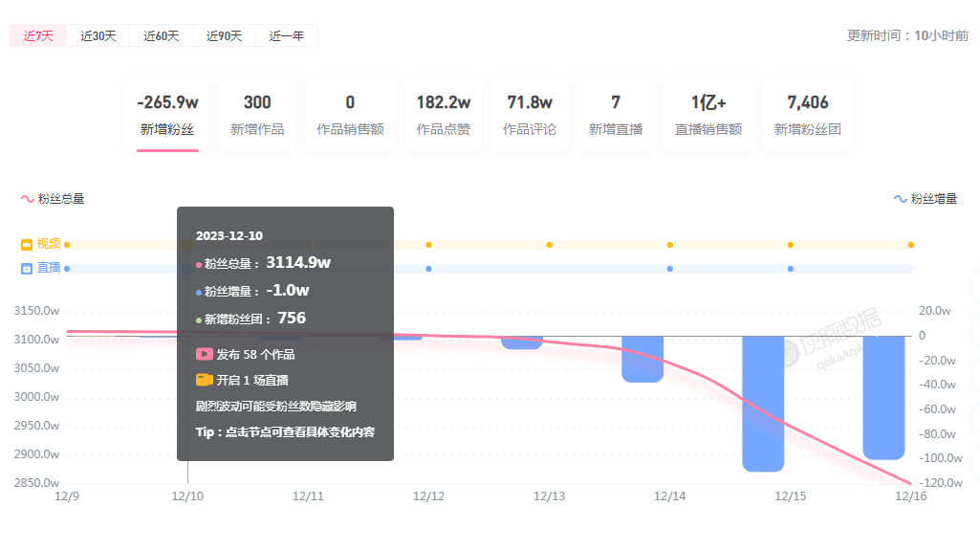Click live dot at 12/12 marker
Viewport: 980px width, 551px height.
coord(429,269)
